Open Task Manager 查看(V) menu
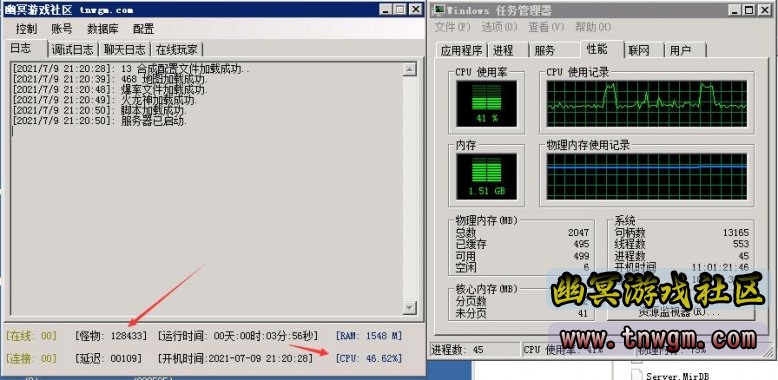 (x=546, y=27)
